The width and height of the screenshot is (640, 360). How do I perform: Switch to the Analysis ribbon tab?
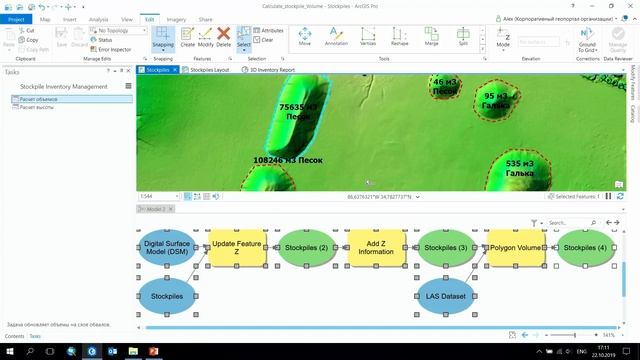coord(98,19)
